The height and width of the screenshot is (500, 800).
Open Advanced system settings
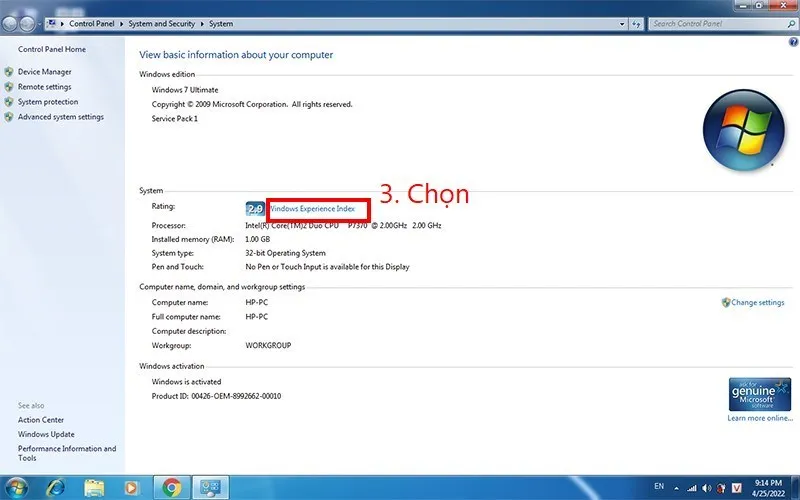point(60,117)
